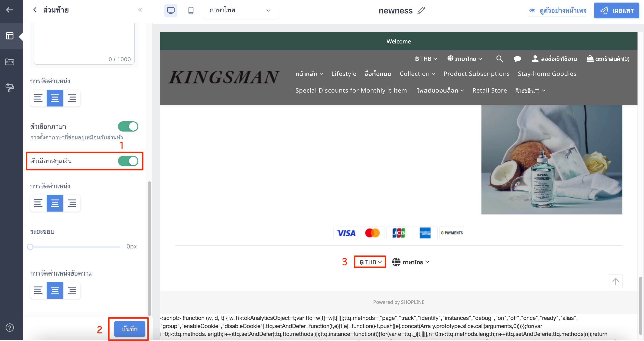Click the VISA payment logo
Viewport: 644px width, 341px height.
[x=346, y=233]
